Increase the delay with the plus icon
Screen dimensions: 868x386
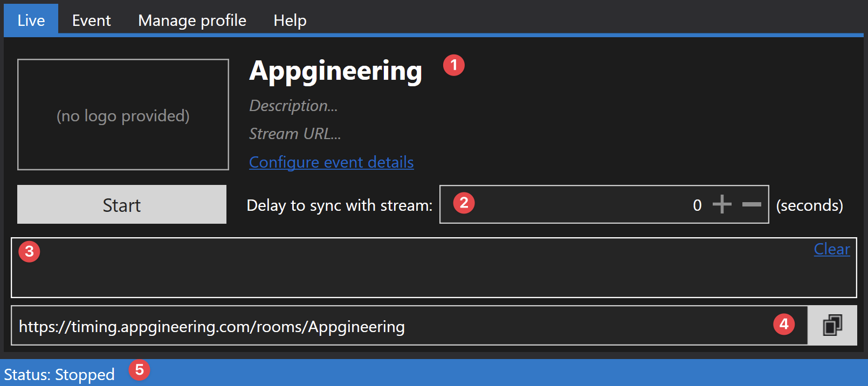pyautogui.click(x=722, y=204)
